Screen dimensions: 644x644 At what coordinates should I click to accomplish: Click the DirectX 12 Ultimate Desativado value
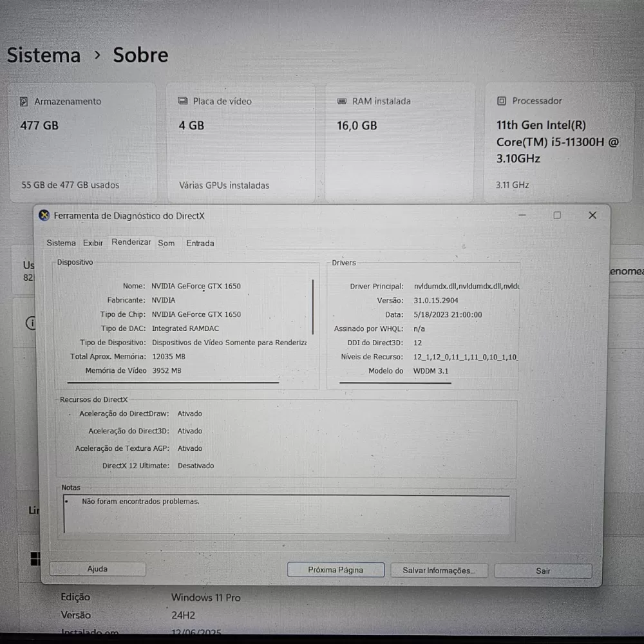click(196, 466)
